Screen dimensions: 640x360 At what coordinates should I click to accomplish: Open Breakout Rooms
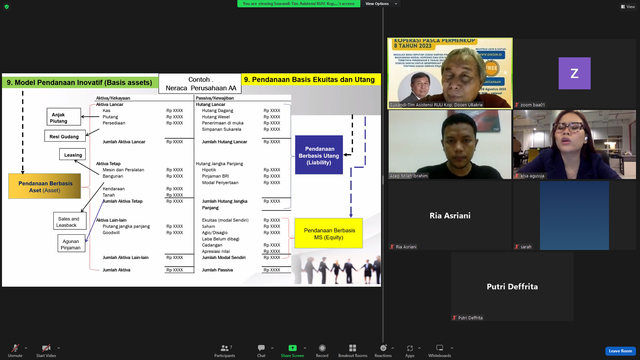(353, 350)
